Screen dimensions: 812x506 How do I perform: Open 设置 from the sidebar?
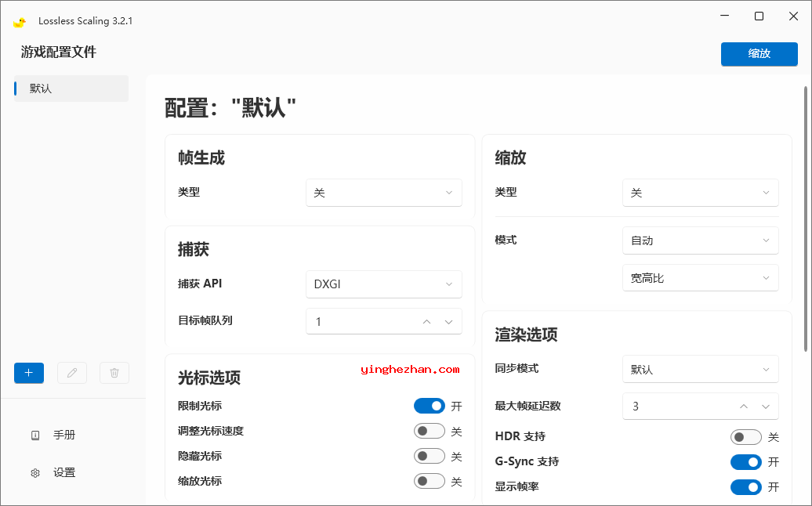coord(64,473)
